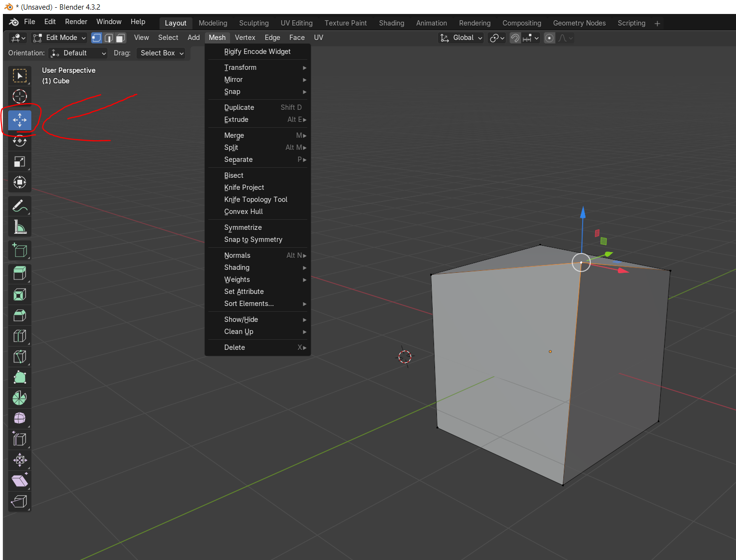Select the Rotate tool in toolbar

19,141
